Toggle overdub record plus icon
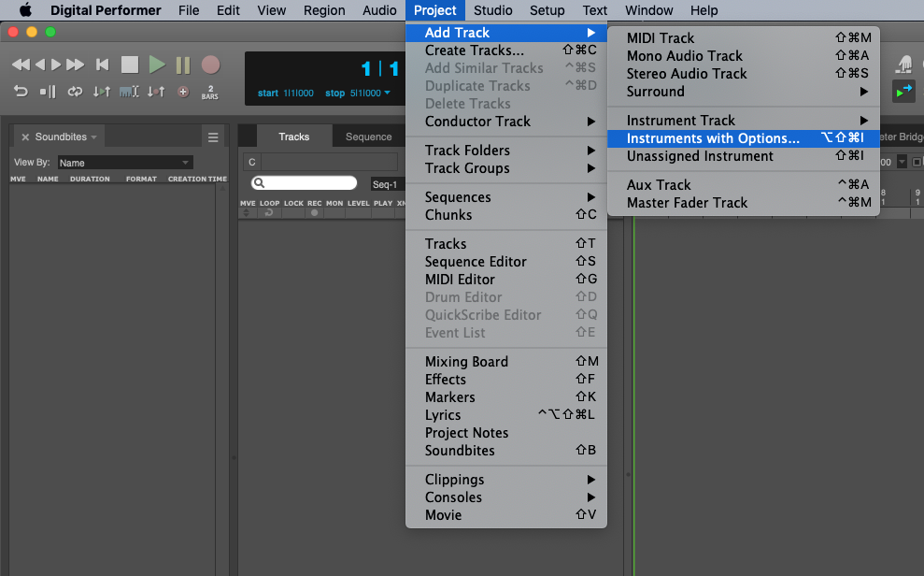This screenshot has height=576, width=924. [183, 92]
